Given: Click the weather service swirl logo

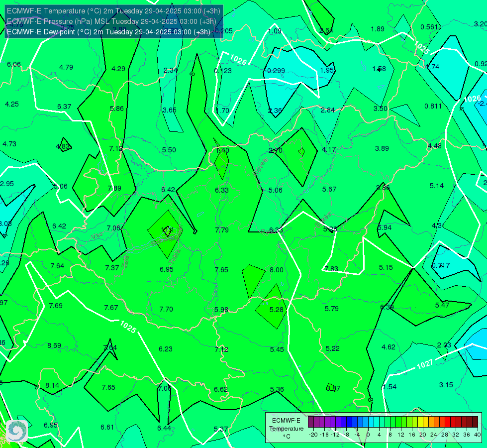Looking at the screenshot, I should click(x=17, y=431).
